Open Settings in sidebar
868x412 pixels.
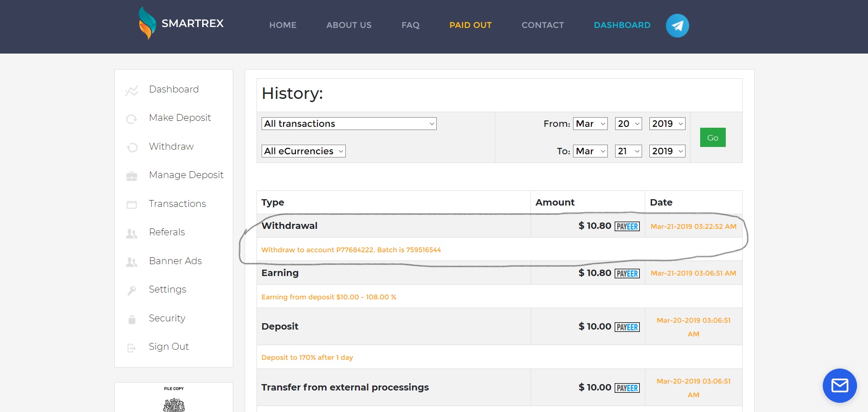[167, 289]
